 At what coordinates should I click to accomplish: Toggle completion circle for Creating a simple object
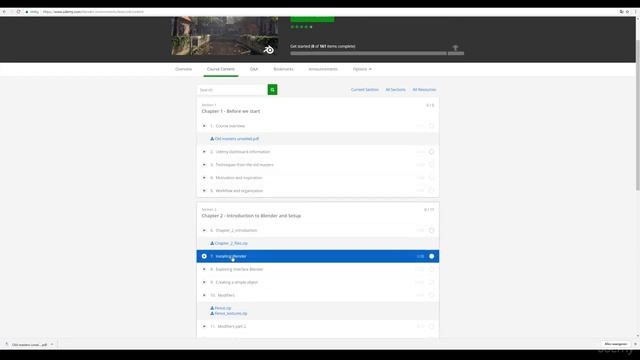[x=431, y=282]
